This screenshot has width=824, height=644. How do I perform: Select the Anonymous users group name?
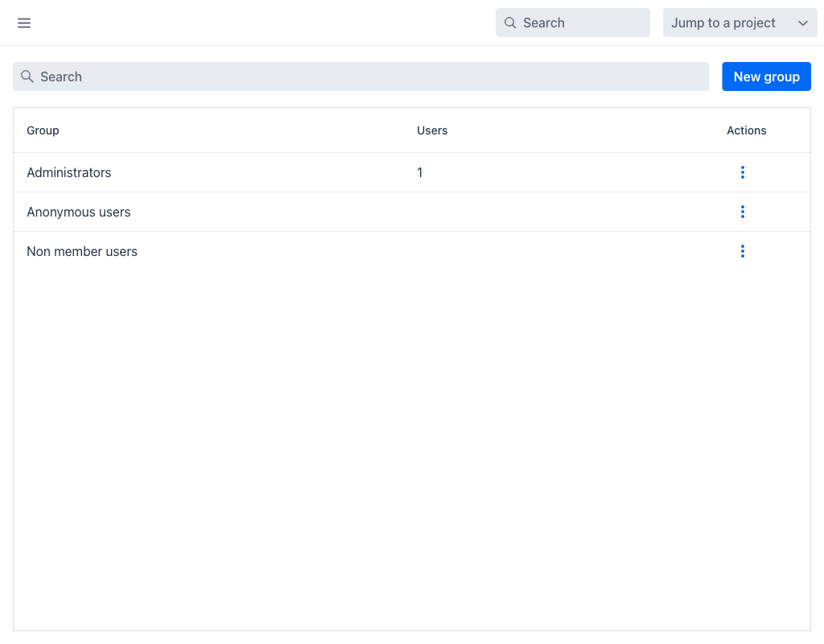pos(79,212)
